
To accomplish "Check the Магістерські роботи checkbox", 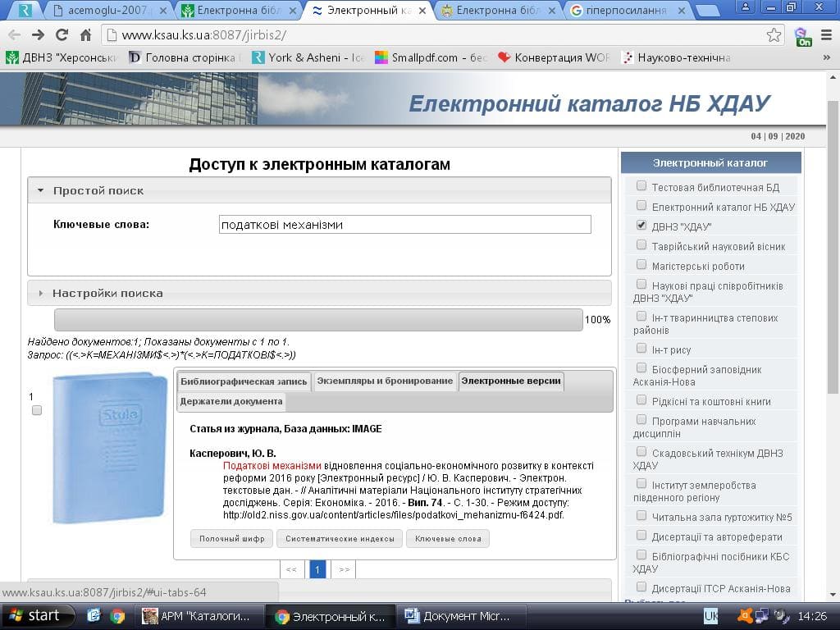I will tap(641, 265).
